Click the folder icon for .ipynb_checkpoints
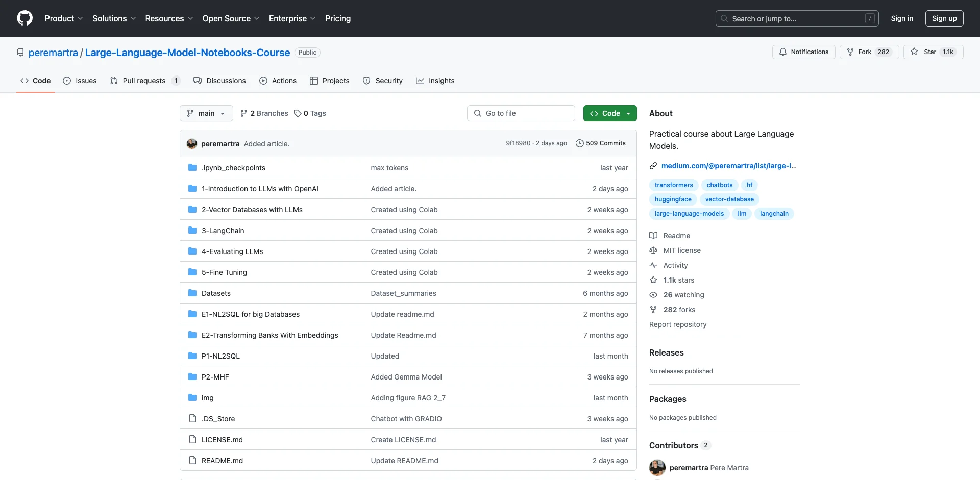Screen dimensions: 980x480 pos(192,168)
